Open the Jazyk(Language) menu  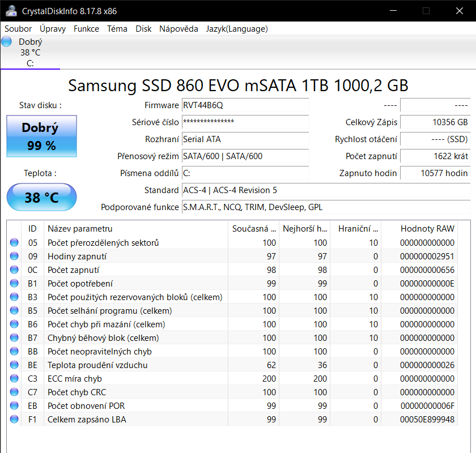[x=237, y=28]
